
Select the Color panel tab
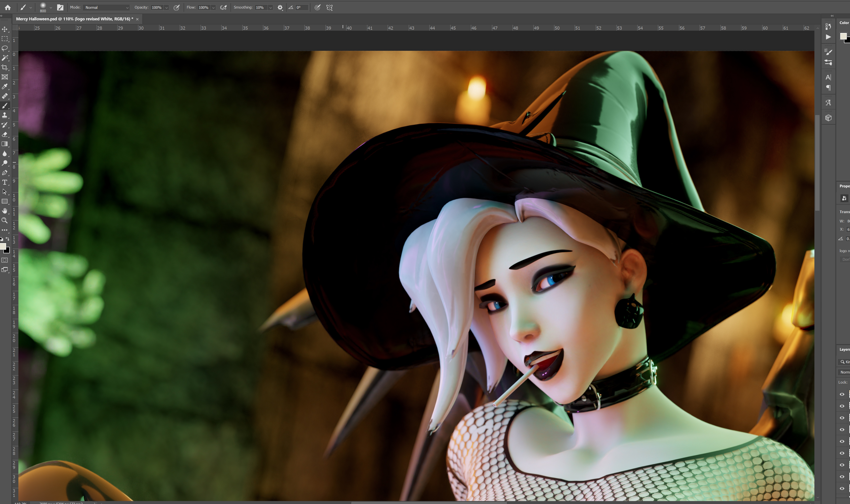click(x=844, y=23)
